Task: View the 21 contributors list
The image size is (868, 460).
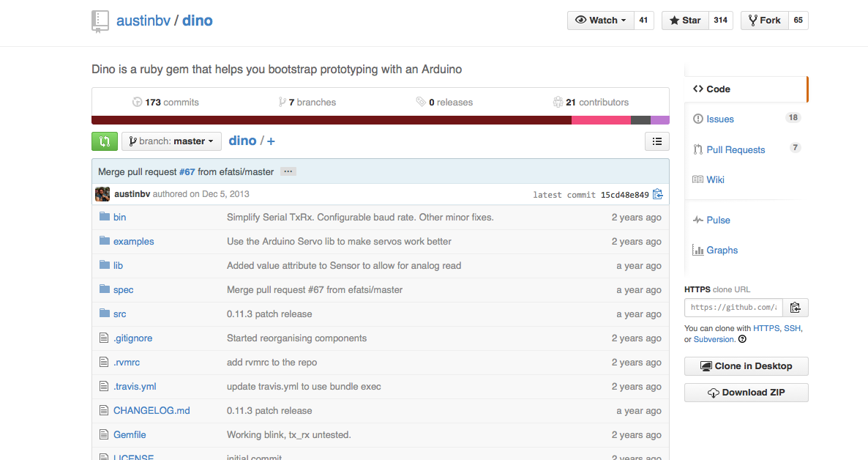Action: tap(591, 102)
